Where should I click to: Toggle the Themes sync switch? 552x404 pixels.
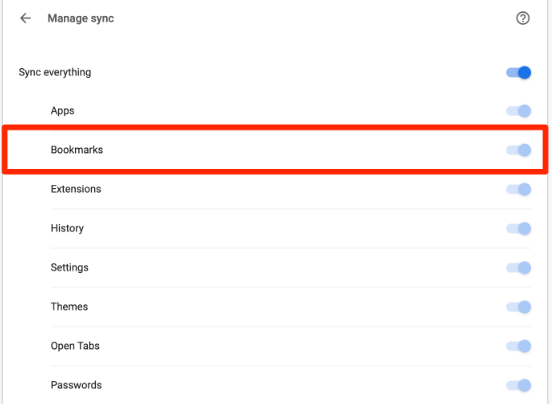tap(519, 307)
